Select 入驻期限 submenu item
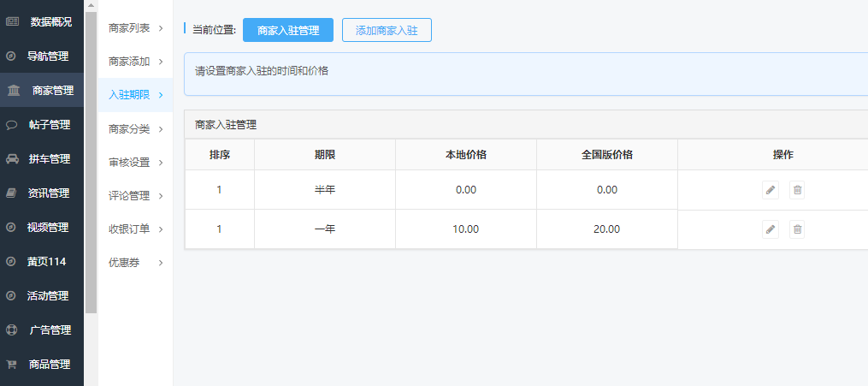 [136, 95]
